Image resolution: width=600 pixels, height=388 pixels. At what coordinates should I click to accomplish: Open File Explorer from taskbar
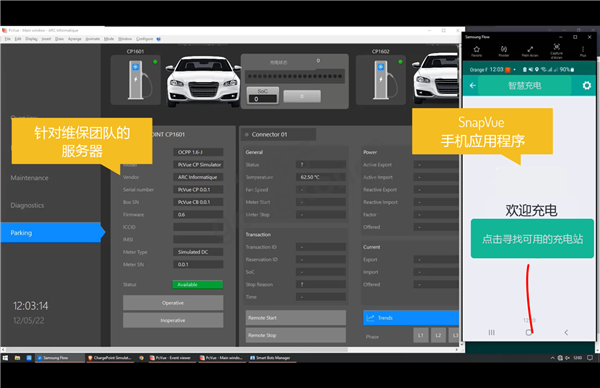click(x=17, y=358)
